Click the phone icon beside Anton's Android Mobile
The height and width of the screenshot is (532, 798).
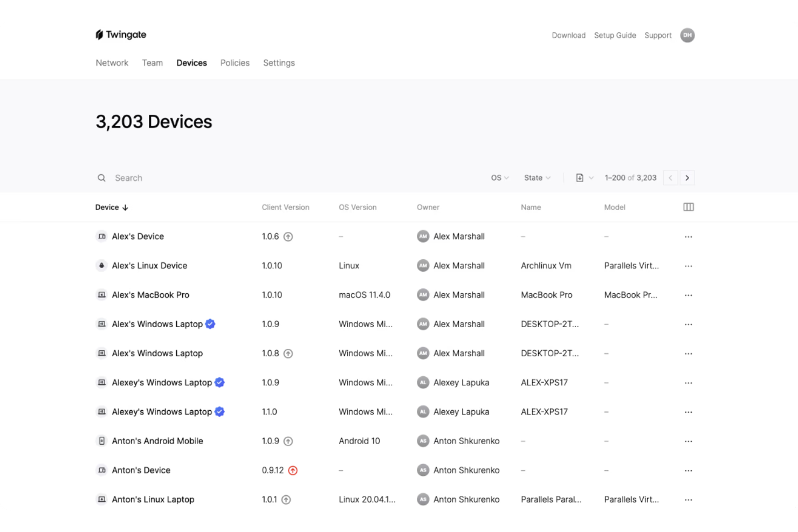pyautogui.click(x=101, y=441)
